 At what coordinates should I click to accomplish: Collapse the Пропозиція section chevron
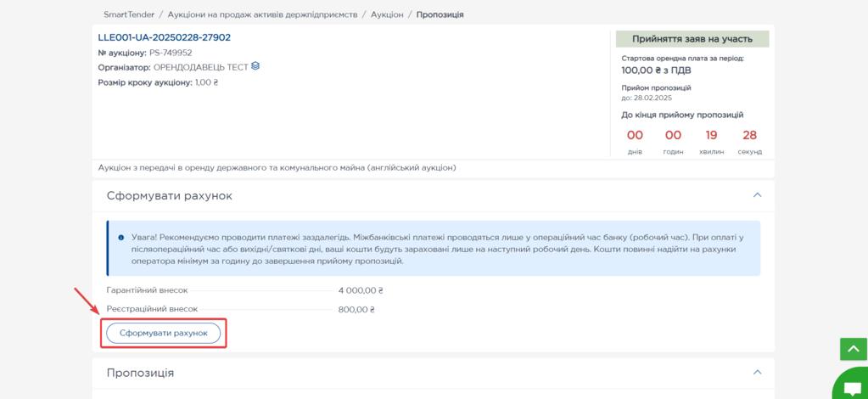coord(757,372)
